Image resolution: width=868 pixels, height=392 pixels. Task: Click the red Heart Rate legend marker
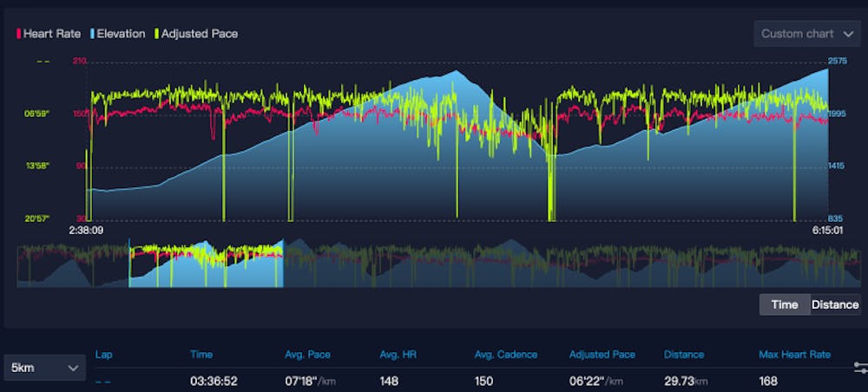[19, 34]
